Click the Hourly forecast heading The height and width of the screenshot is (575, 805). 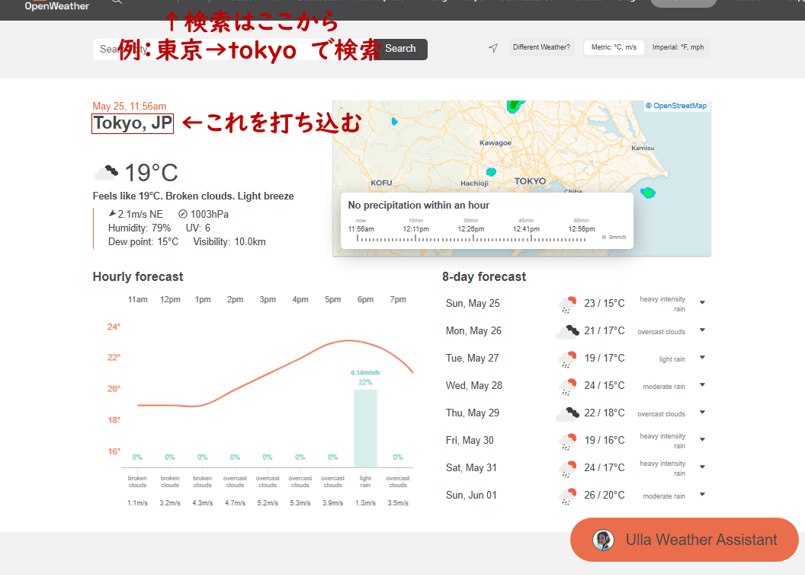(x=138, y=277)
